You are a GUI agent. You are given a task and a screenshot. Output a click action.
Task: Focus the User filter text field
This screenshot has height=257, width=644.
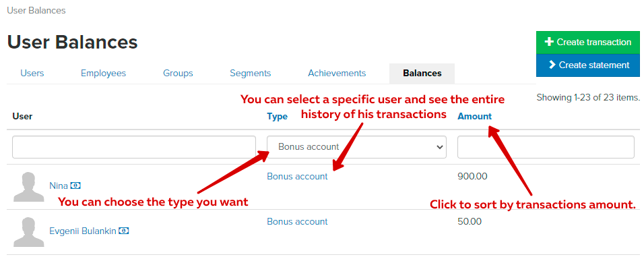pos(134,147)
